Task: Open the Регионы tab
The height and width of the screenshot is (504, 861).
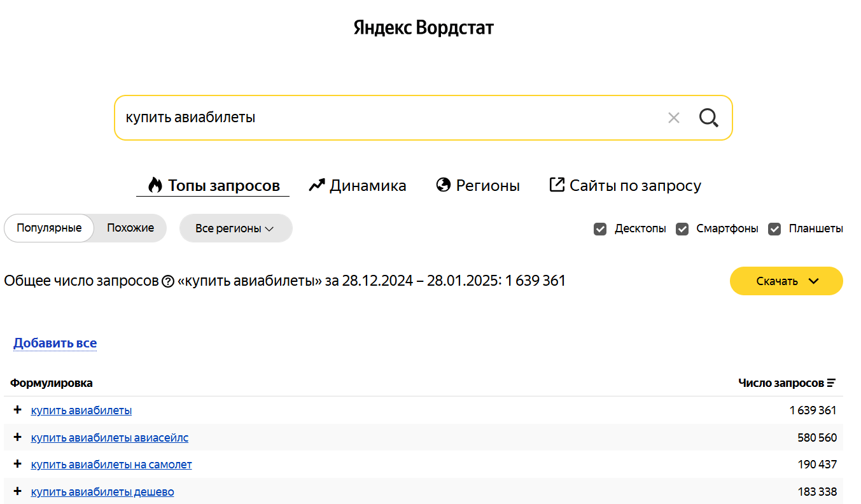Action: tap(478, 186)
